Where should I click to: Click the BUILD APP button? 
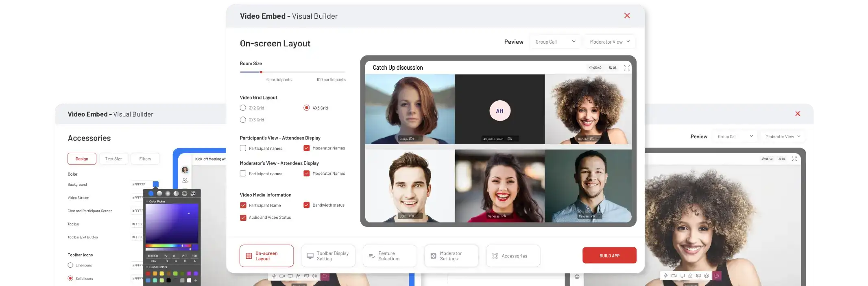609,255
